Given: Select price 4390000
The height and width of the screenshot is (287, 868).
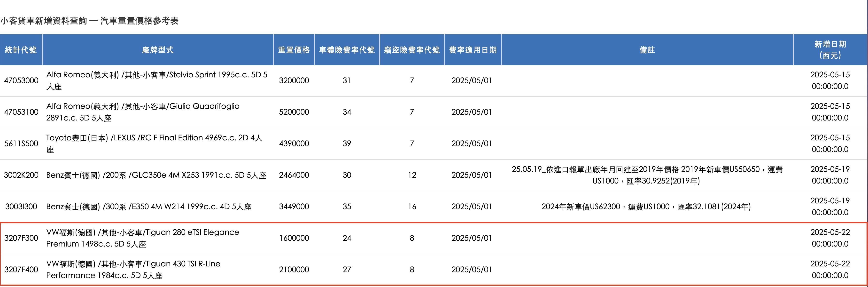Looking at the screenshot, I should [x=294, y=144].
